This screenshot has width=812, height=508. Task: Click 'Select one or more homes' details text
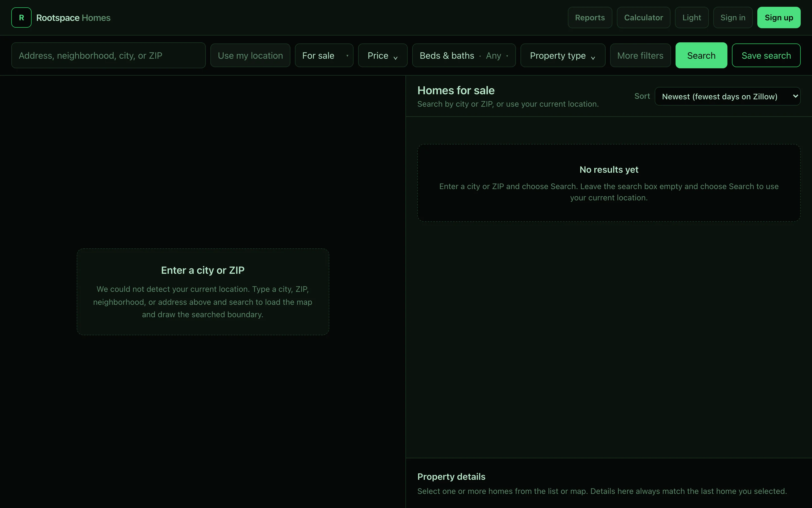click(602, 491)
